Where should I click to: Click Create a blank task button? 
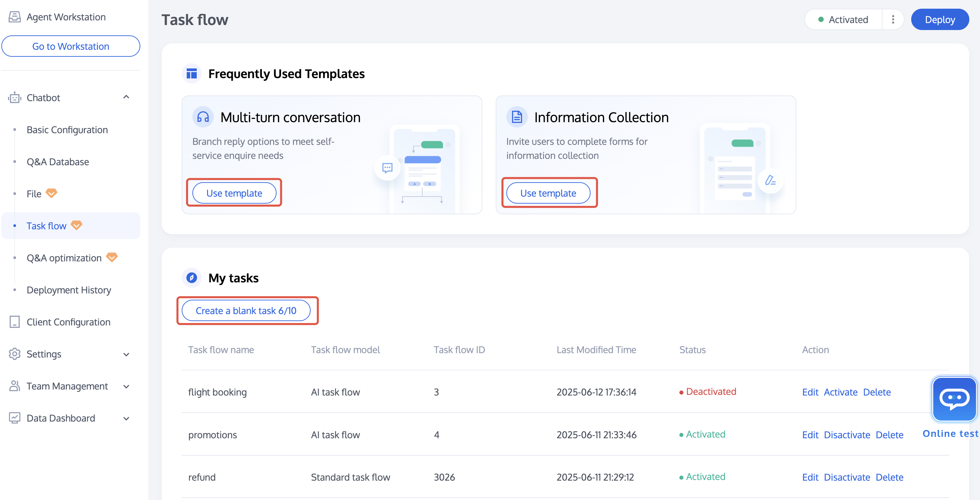point(246,311)
